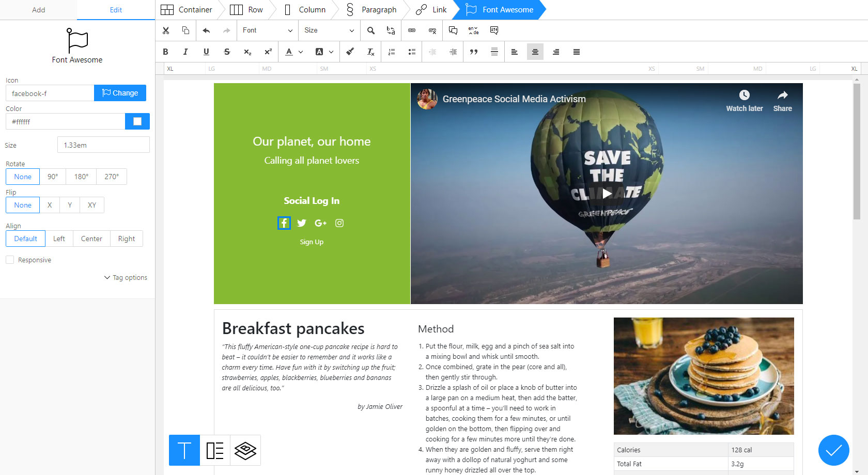Click the Twitter icon under Social Log In
This screenshot has height=475, width=868.
pyautogui.click(x=302, y=223)
